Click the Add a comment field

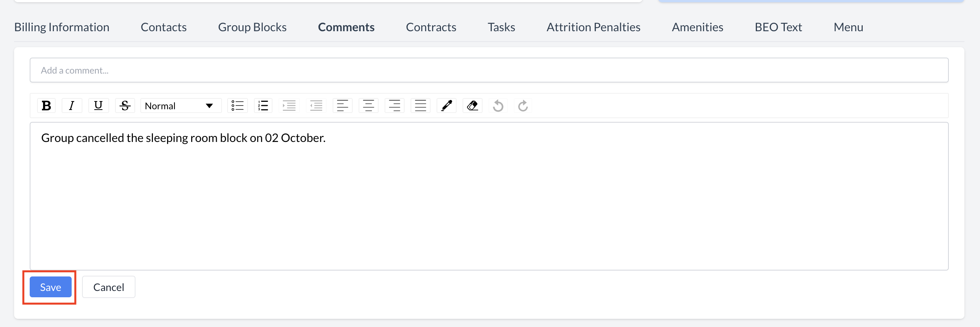(x=489, y=70)
